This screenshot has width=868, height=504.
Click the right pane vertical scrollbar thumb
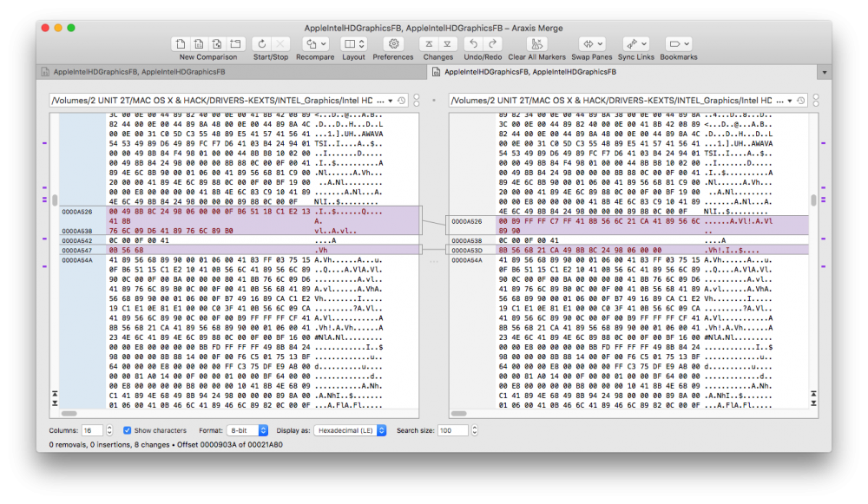click(x=813, y=200)
